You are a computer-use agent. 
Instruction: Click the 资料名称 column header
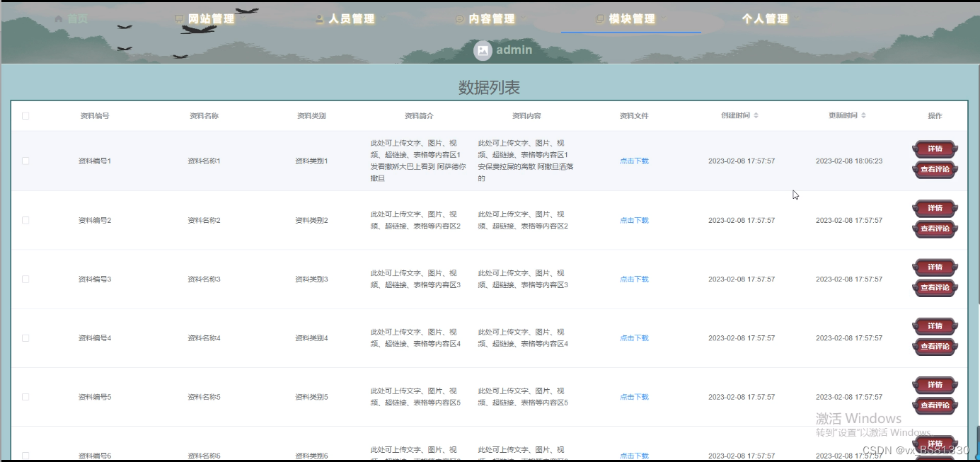204,115
